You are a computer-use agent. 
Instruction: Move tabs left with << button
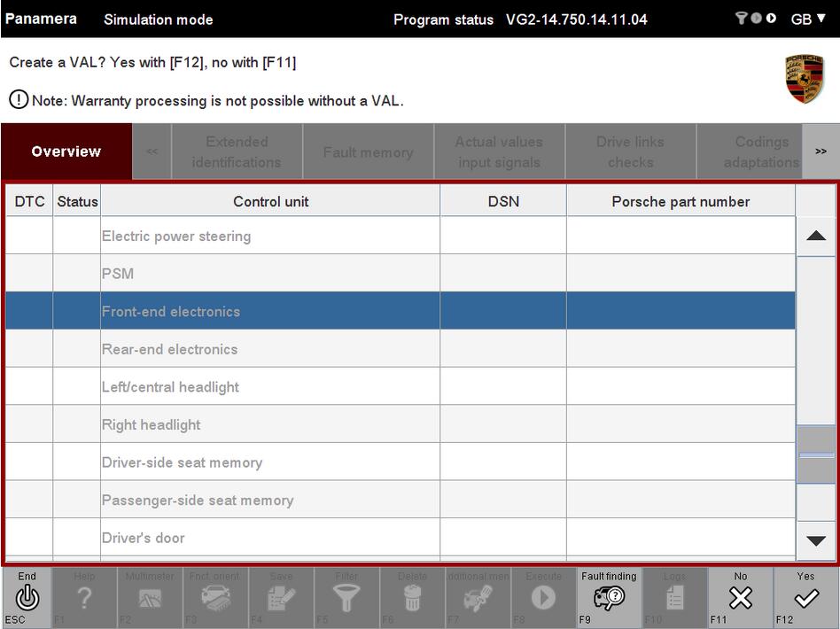tap(152, 151)
